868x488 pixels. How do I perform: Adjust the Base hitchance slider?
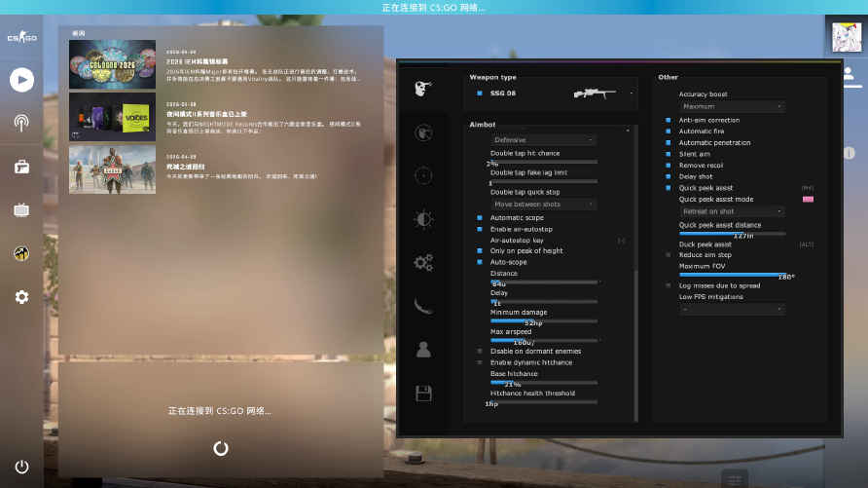[544, 382]
